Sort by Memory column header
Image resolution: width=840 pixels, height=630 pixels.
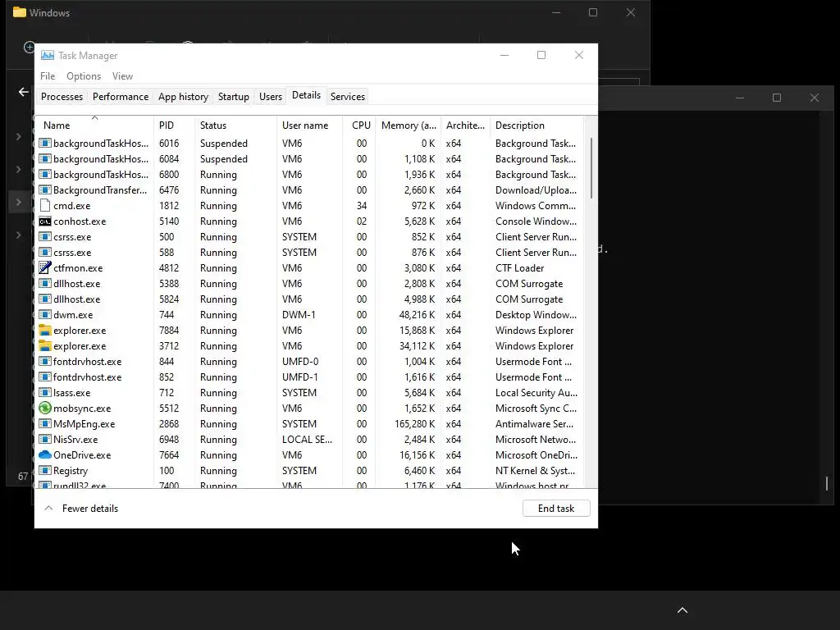[x=409, y=126]
